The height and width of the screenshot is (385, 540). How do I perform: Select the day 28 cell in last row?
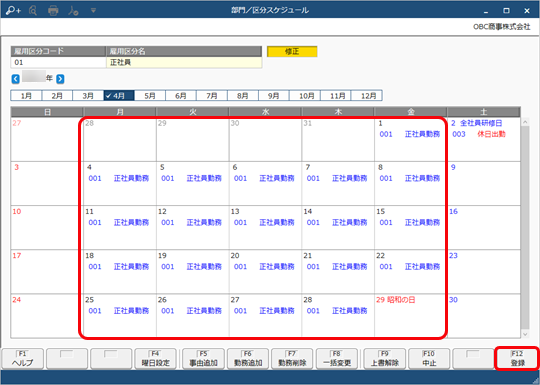pos(338,316)
